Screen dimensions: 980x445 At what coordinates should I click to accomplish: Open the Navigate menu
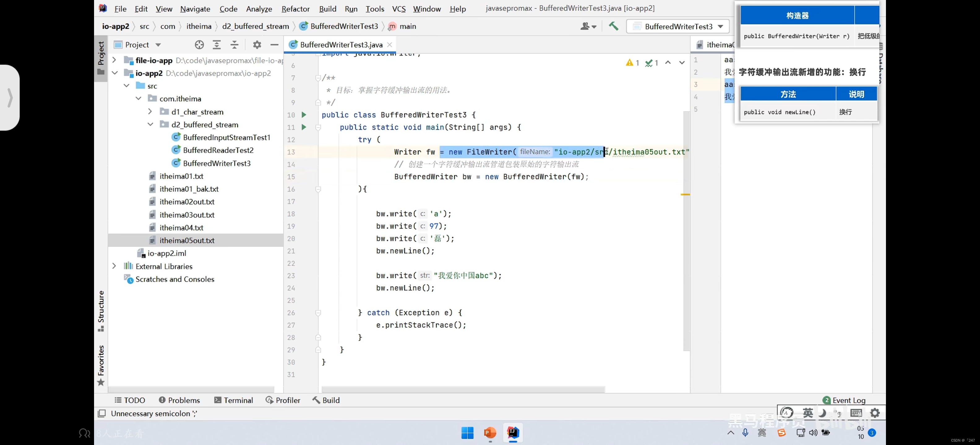[x=195, y=9]
